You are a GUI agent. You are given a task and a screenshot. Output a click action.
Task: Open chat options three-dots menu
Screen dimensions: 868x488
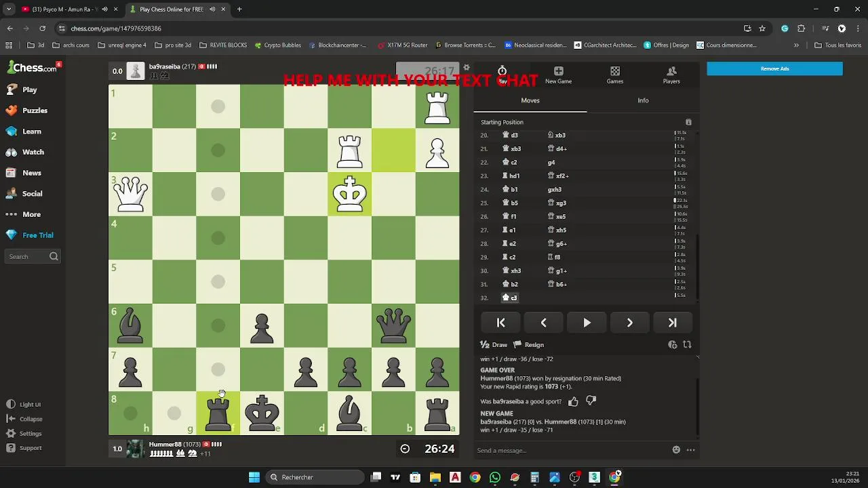tap(690, 450)
